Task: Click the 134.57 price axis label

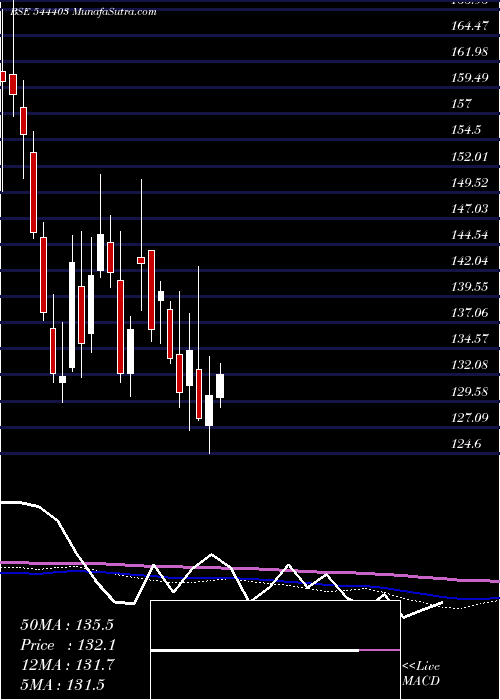Action: pos(469,339)
